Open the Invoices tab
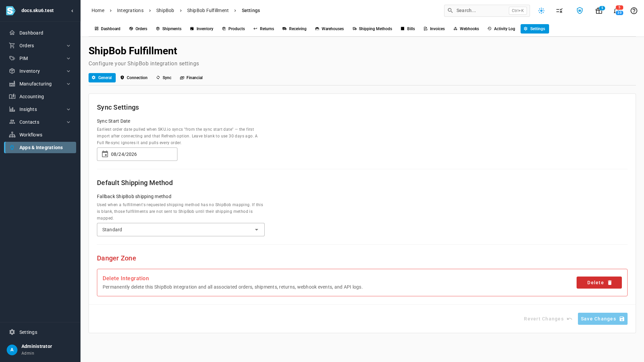This screenshot has width=644, height=362. coord(434,29)
